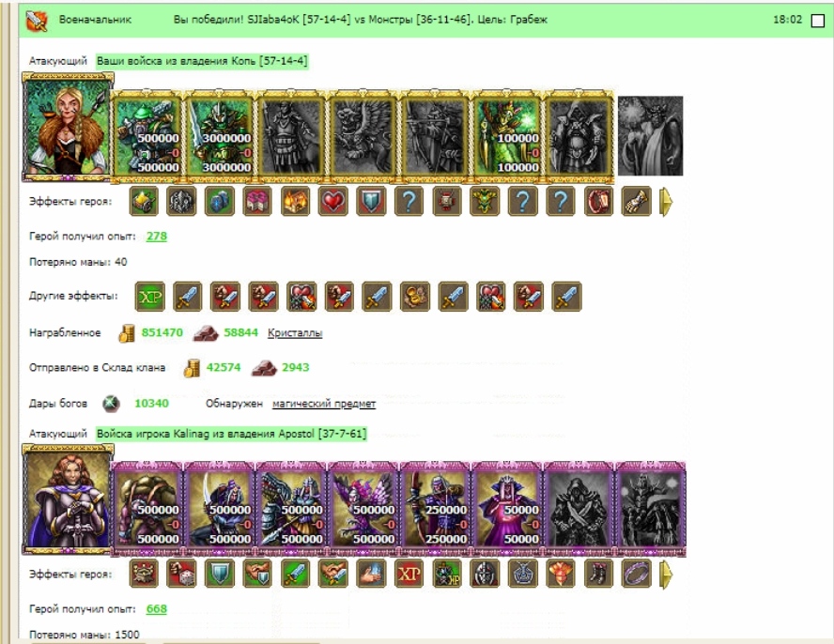Click the first question mark effect icon

click(x=409, y=202)
